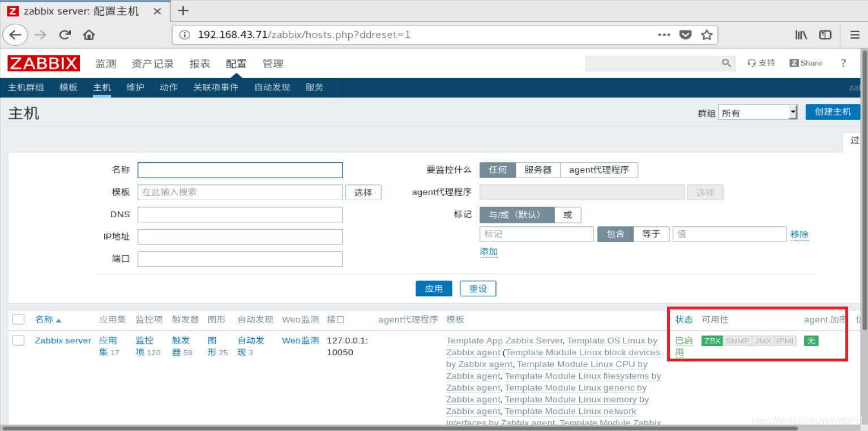The height and width of the screenshot is (431, 868).
Task: Save page to Pocket
Action: click(x=686, y=35)
